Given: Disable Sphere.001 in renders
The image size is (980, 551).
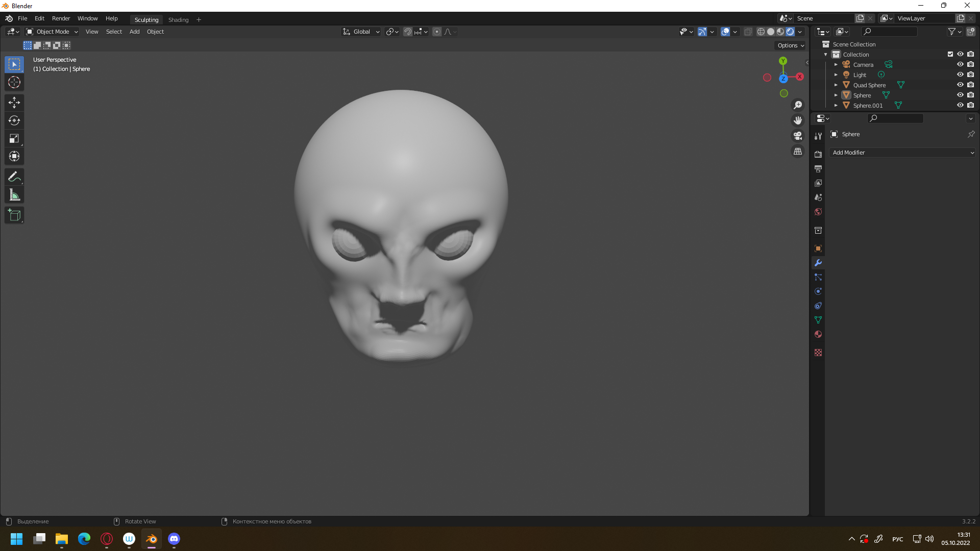Looking at the screenshot, I should tap(971, 106).
